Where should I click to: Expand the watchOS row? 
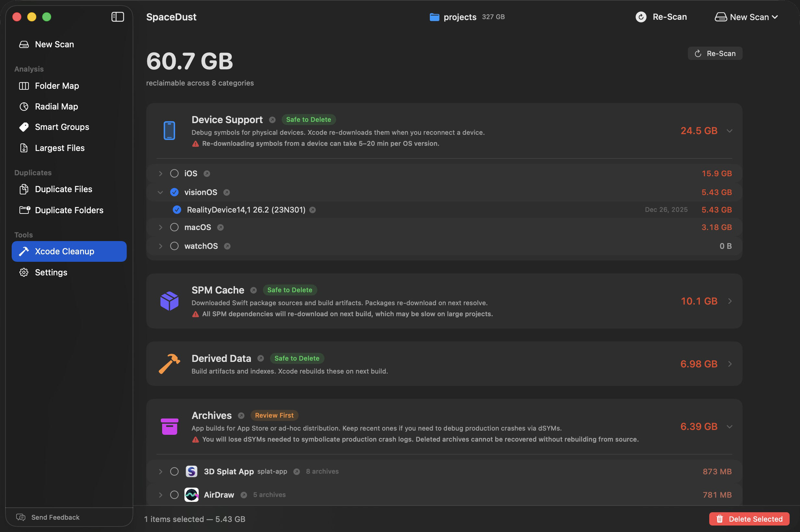(x=160, y=246)
